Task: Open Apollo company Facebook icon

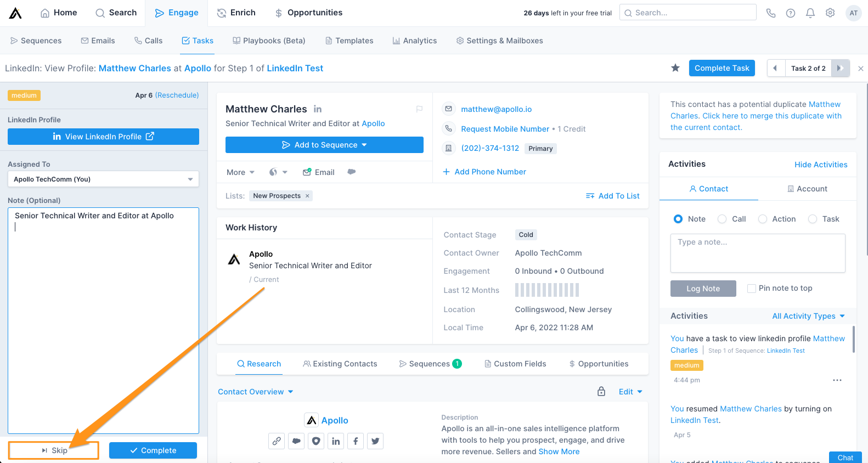Action: (x=356, y=441)
